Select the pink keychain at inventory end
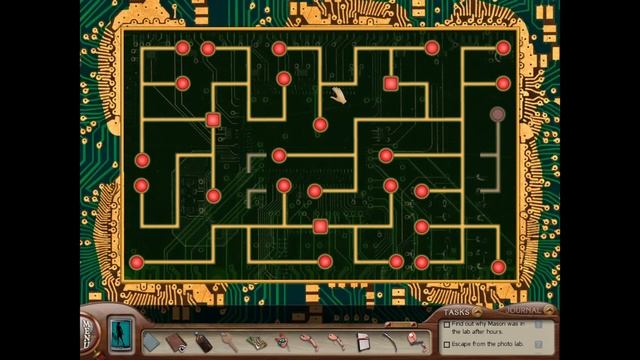This screenshot has height=360, width=640. coord(417,342)
